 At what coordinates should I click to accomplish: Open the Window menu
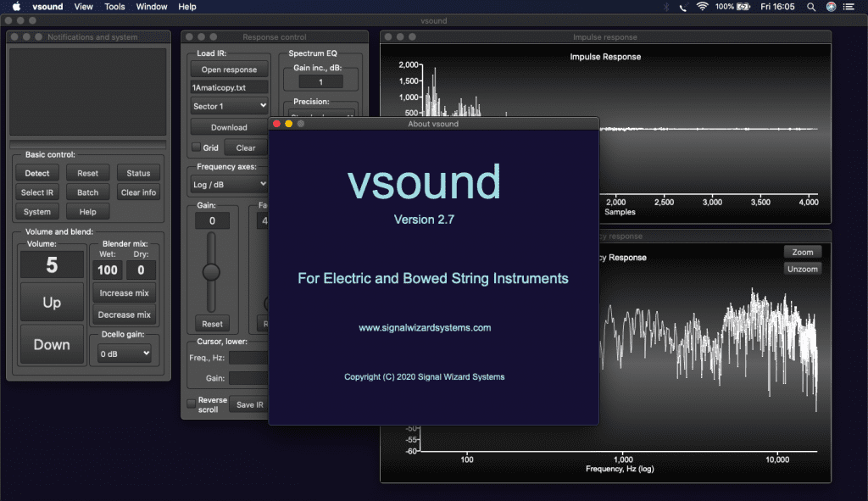[152, 7]
